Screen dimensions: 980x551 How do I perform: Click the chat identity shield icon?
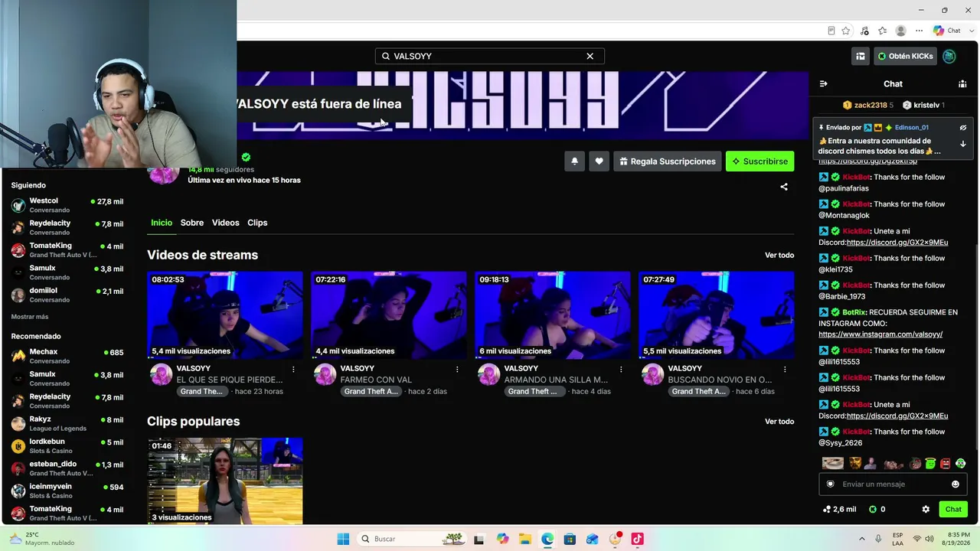(830, 484)
